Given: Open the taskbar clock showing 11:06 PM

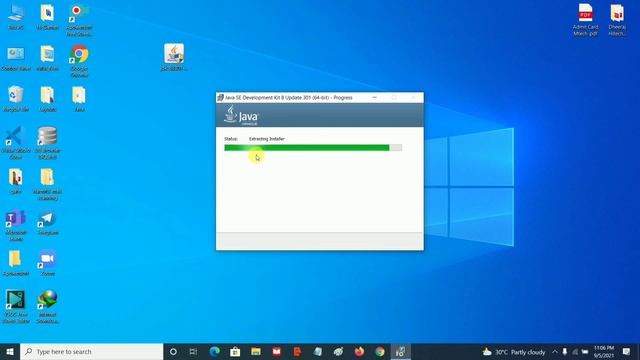Looking at the screenshot, I should click(604, 351).
